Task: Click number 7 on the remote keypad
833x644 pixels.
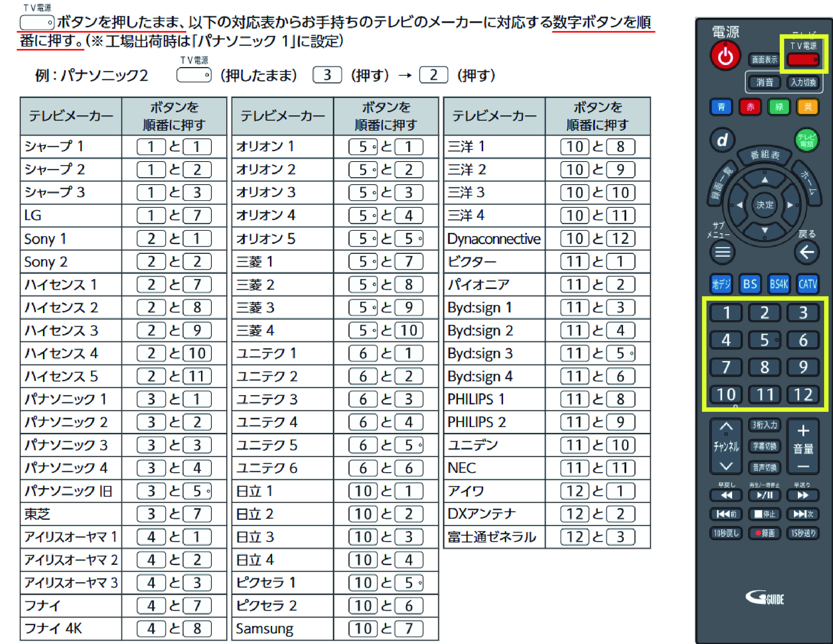Action: (x=726, y=367)
